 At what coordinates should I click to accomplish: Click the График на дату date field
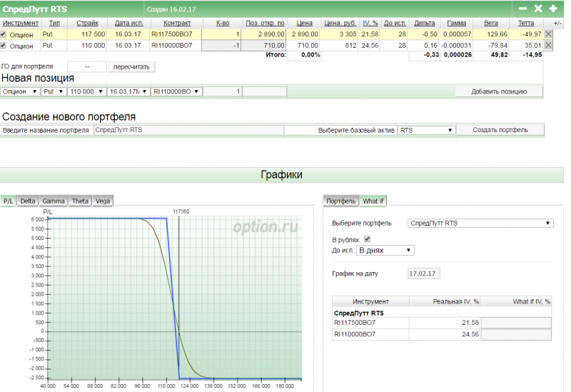424,273
